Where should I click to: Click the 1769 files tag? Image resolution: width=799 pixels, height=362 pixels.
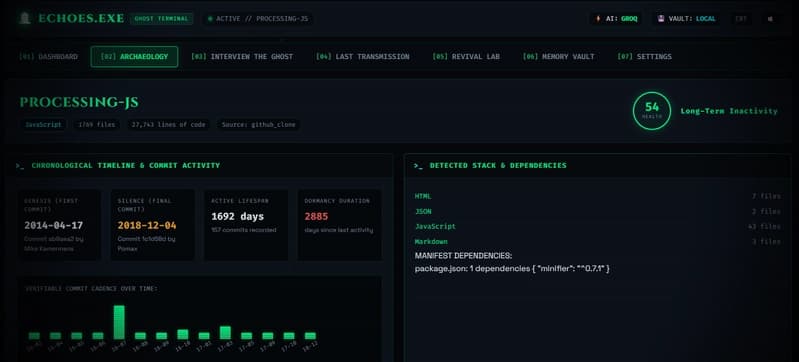(x=96, y=124)
